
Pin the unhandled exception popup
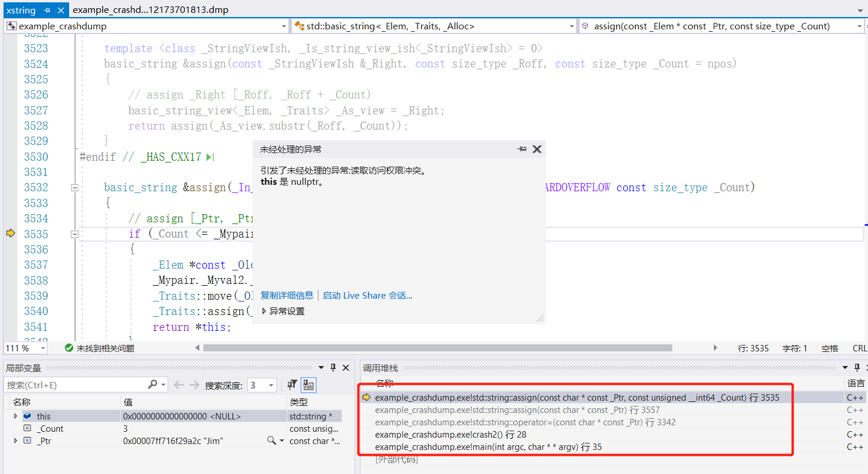coord(522,149)
